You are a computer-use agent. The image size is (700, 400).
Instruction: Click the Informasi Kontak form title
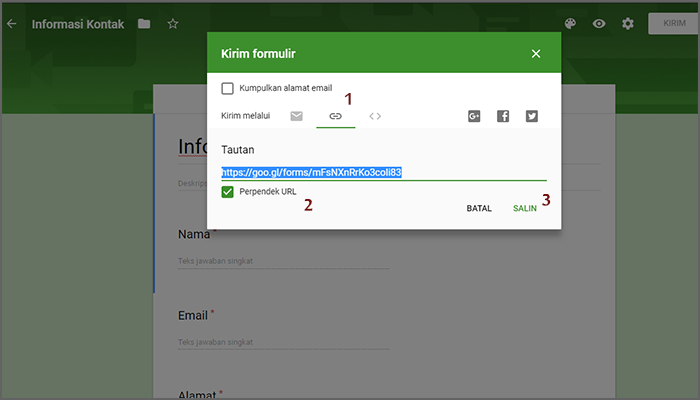pos(78,24)
